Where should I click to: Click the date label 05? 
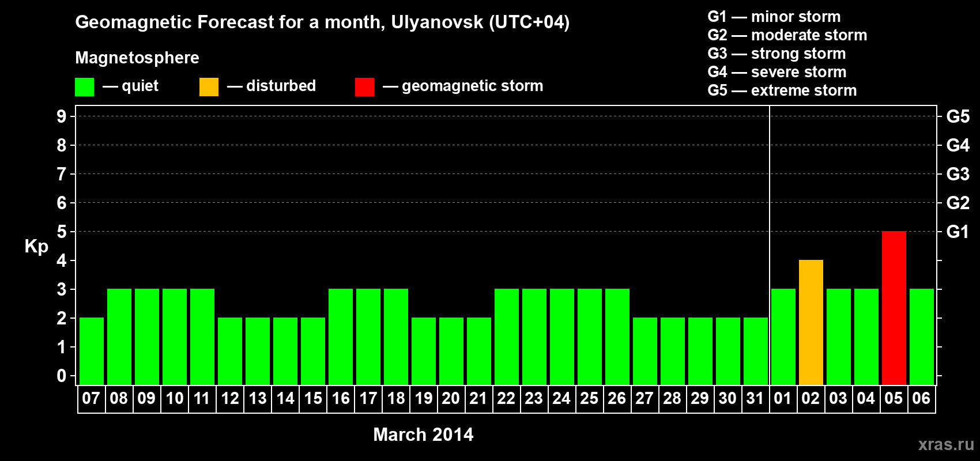(894, 398)
